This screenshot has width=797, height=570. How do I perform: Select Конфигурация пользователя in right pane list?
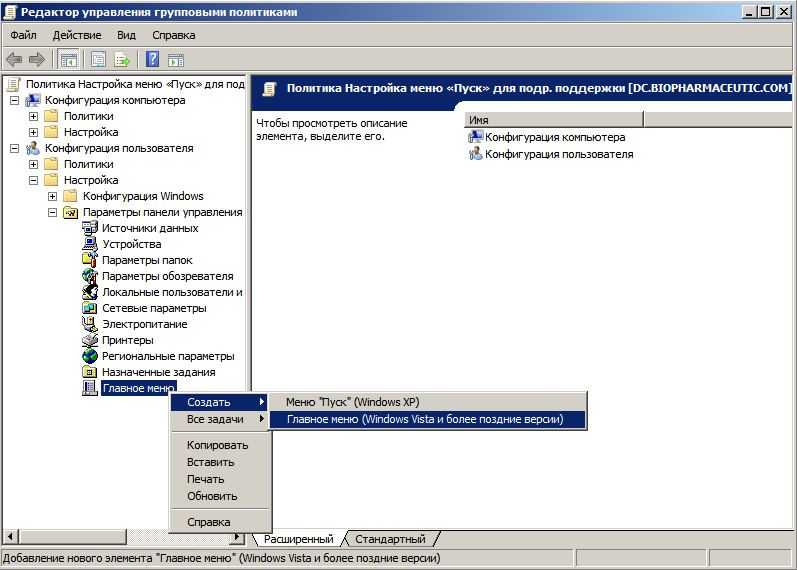point(559,154)
